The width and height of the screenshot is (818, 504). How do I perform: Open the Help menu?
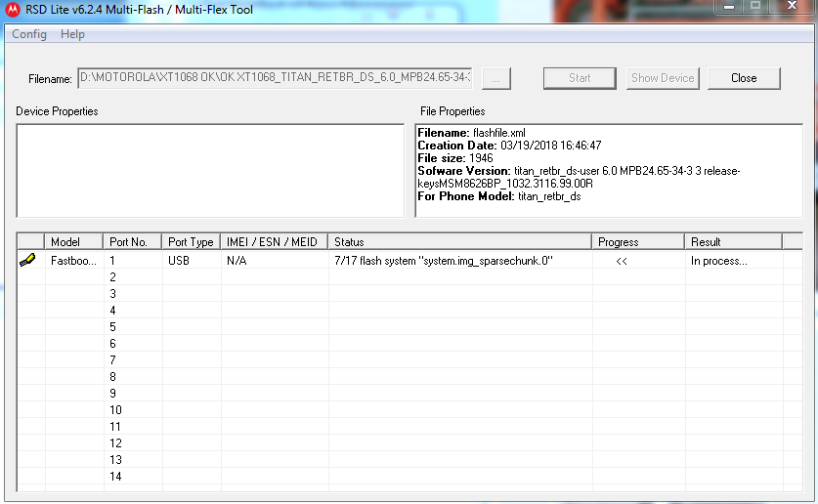pyautogui.click(x=72, y=34)
